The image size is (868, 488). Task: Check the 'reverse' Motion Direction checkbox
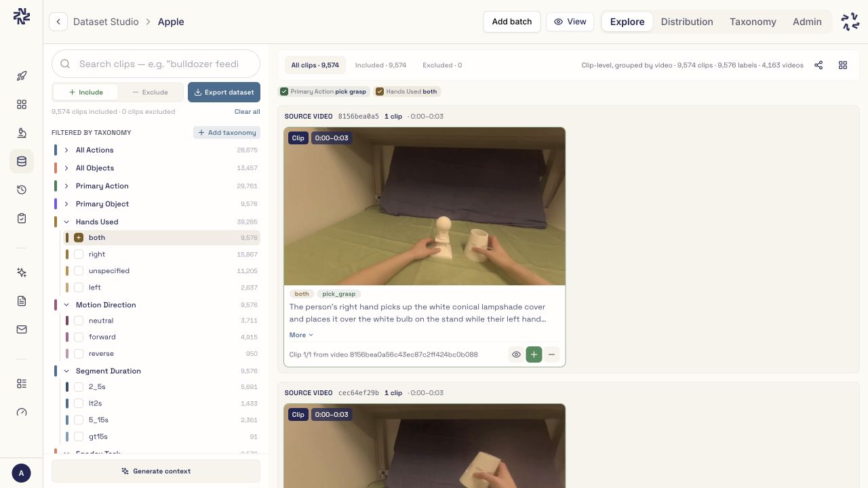tap(79, 354)
